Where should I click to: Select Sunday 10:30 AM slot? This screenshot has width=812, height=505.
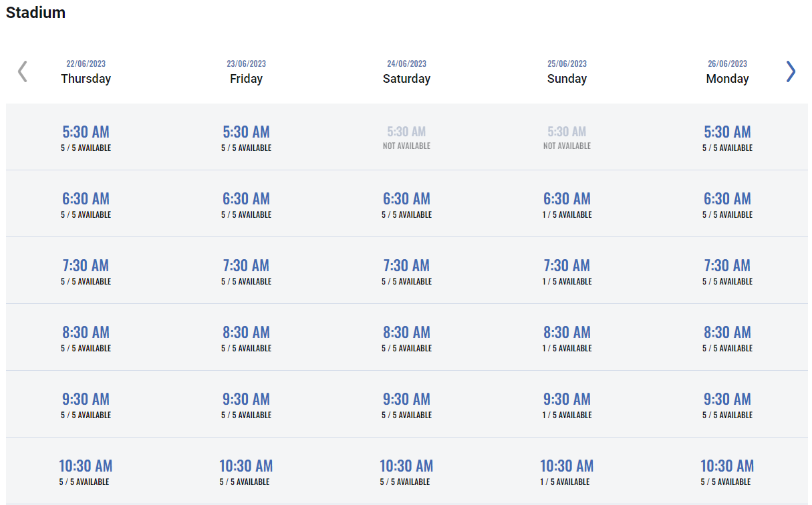[567, 470]
